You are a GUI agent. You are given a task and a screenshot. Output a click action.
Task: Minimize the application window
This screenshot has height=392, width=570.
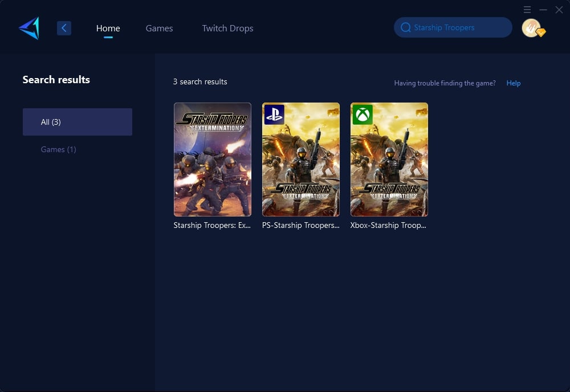pos(543,10)
